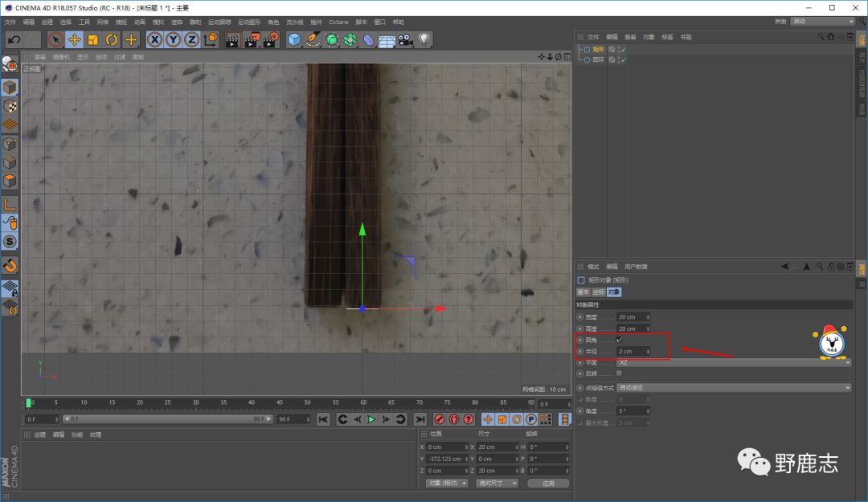868x502 pixels.
Task: Expand the 点插值方式 interpolation dropdown
Action: [733, 388]
